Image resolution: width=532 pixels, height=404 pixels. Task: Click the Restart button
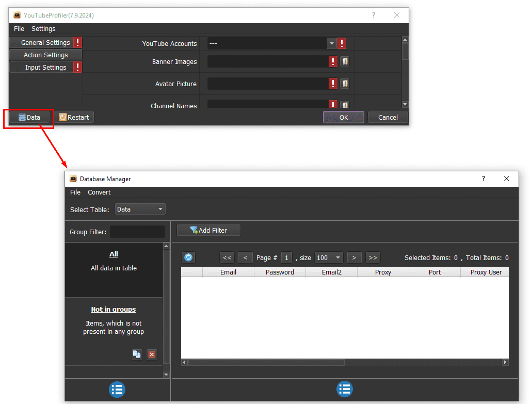(74, 117)
